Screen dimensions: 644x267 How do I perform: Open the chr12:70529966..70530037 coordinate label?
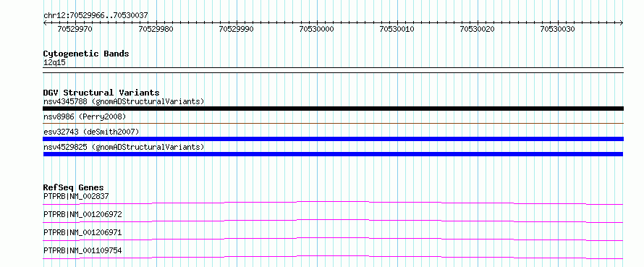click(x=96, y=16)
